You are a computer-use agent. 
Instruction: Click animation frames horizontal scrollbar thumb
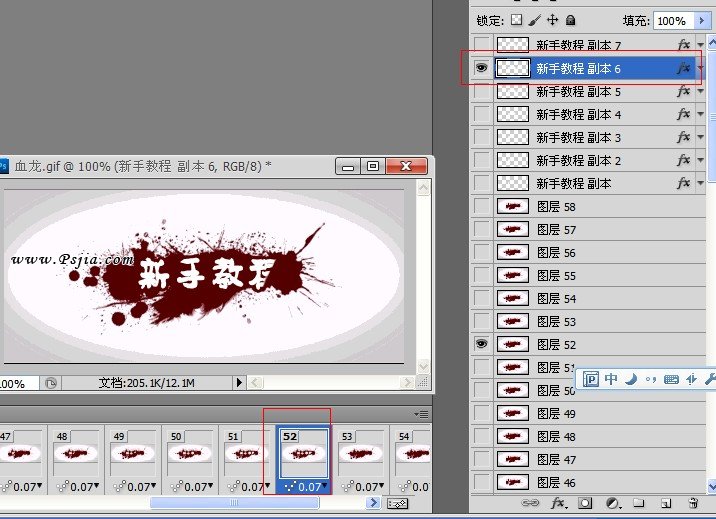(x=234, y=503)
